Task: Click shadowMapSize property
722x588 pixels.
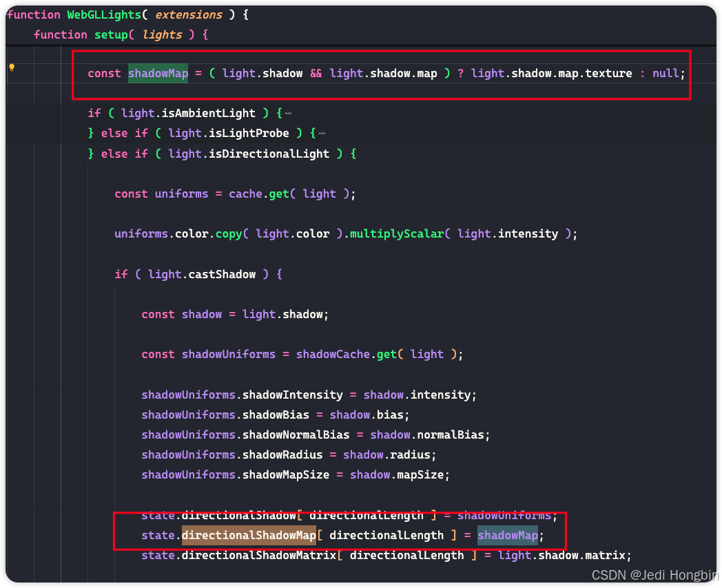Action: 285,475
